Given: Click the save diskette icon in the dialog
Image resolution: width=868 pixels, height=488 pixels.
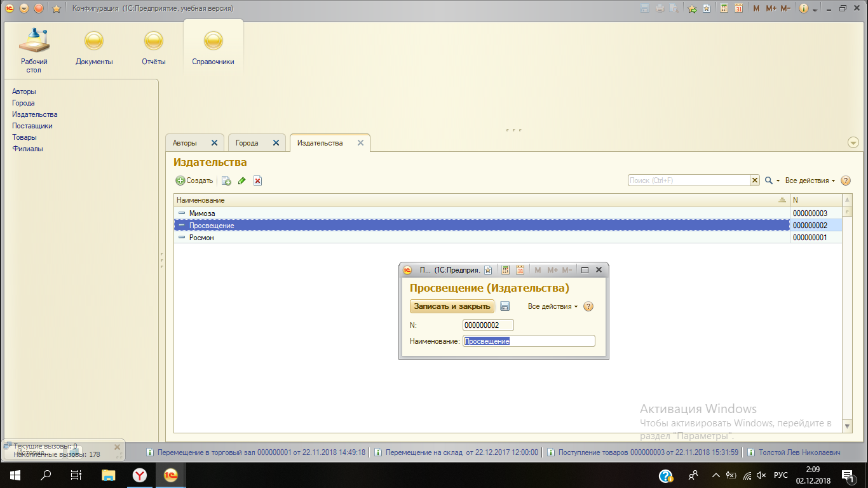Looking at the screenshot, I should (505, 306).
